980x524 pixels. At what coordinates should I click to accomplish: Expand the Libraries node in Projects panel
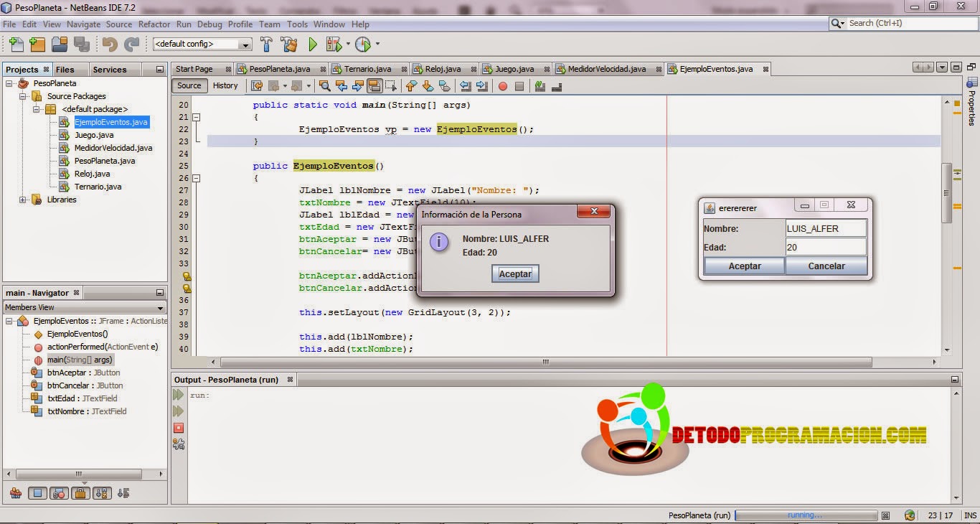(23, 200)
